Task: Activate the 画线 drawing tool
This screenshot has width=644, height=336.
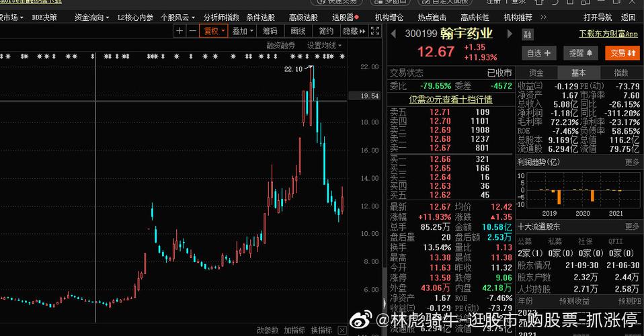Action: (x=298, y=31)
